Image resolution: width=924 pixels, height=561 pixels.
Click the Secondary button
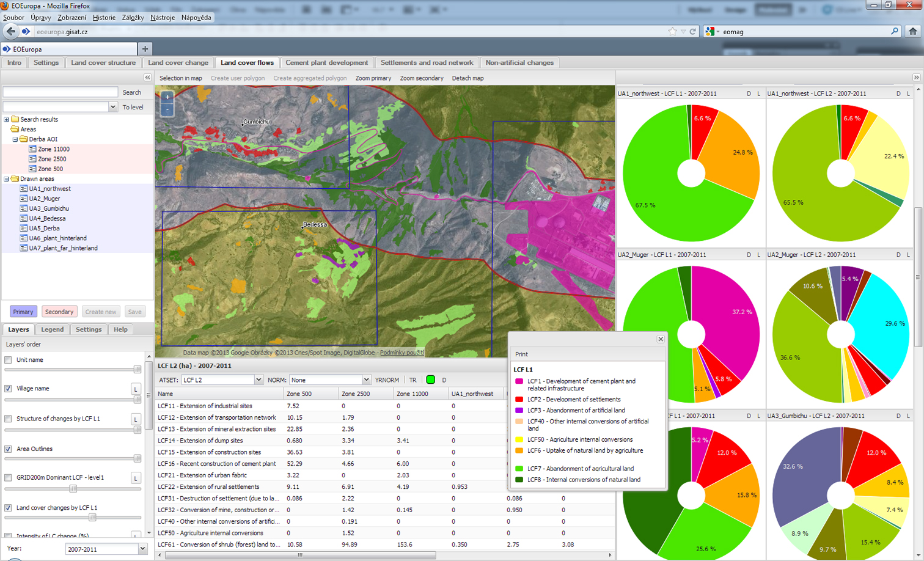click(x=59, y=312)
